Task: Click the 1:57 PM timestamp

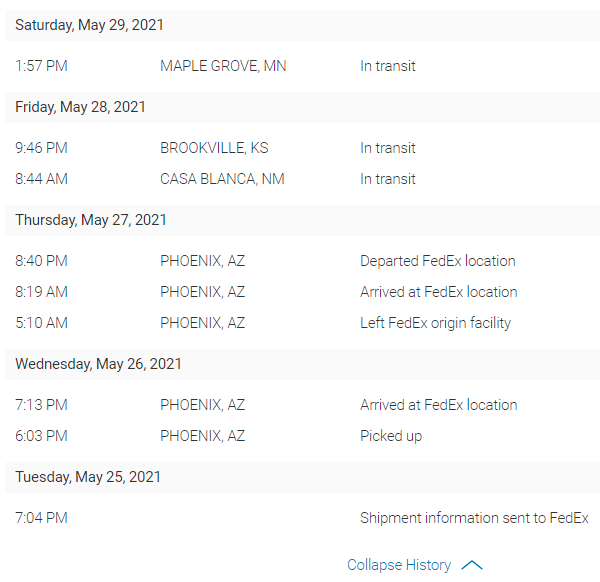Action: coord(41,66)
